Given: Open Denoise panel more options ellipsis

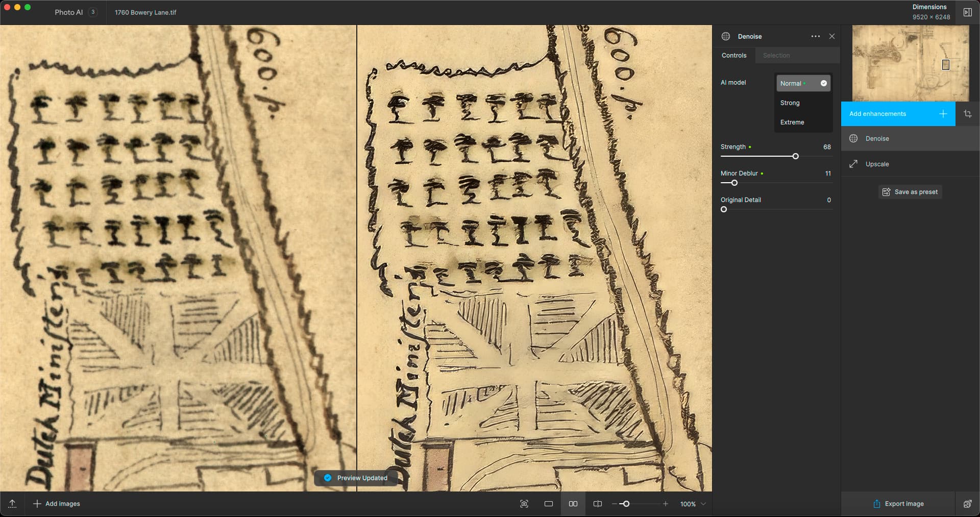Looking at the screenshot, I should [x=815, y=36].
